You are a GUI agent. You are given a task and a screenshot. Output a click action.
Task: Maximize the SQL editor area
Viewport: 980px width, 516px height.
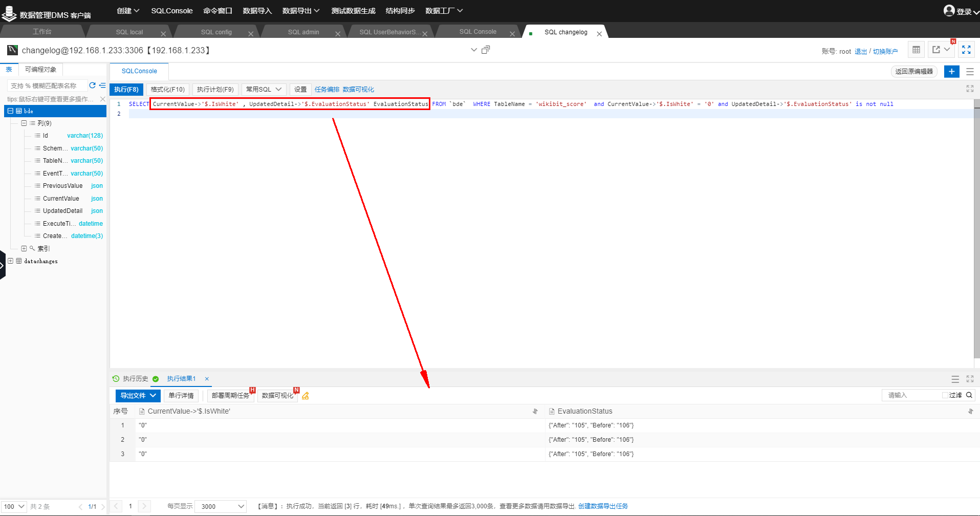970,89
